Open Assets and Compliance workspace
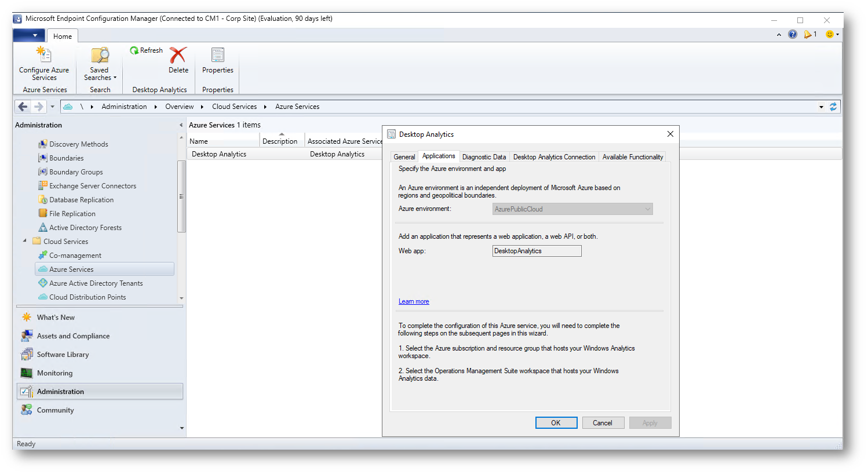 [73, 336]
